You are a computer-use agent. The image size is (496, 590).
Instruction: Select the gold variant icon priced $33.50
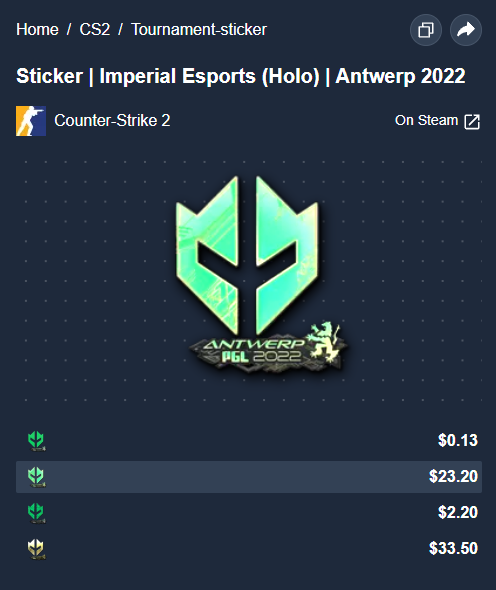36,549
